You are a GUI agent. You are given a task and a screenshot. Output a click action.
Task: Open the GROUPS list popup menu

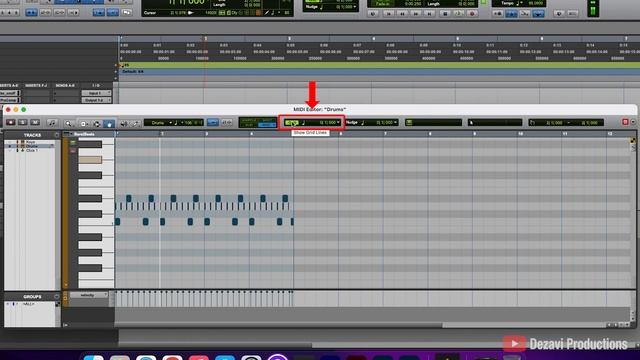click(x=57, y=296)
